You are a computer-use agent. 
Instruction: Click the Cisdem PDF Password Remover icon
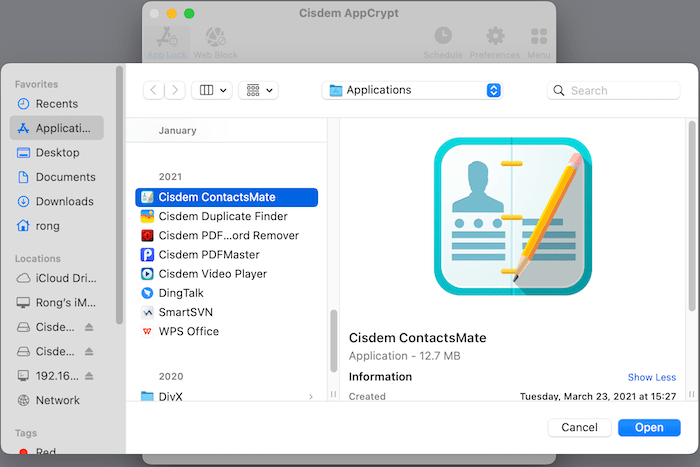147,236
